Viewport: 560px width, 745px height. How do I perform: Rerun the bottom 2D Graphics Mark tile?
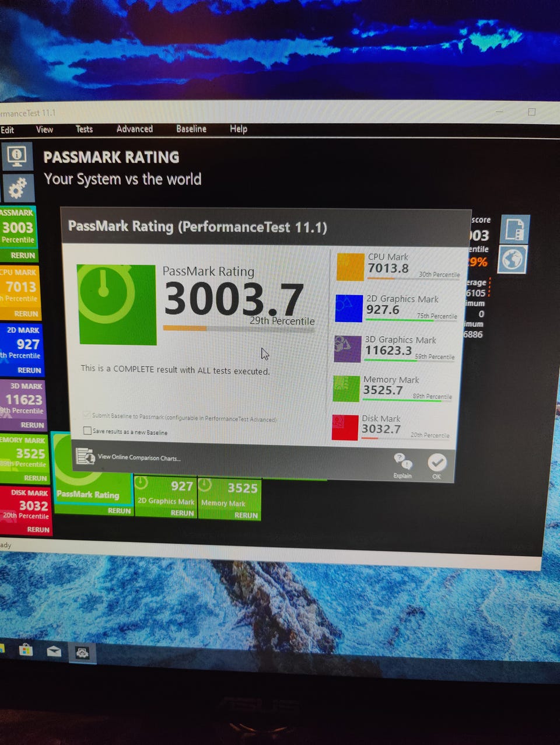tap(182, 513)
